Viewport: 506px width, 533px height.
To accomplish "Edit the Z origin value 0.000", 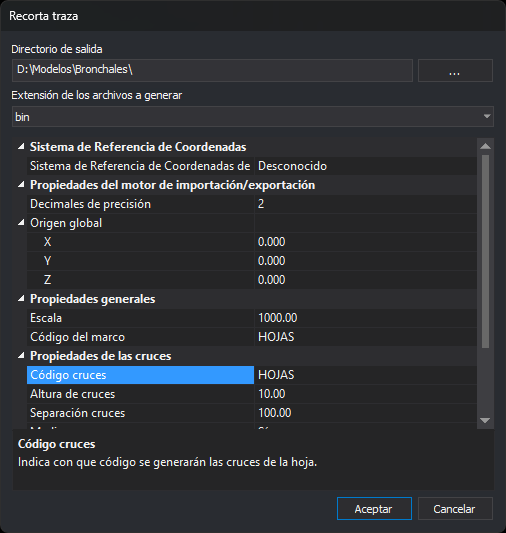I will [365, 280].
